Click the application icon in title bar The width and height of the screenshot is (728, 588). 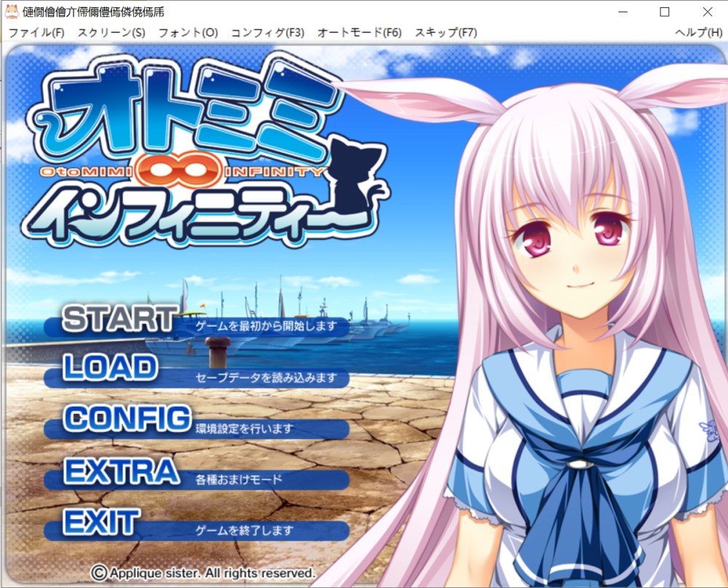pos(11,12)
